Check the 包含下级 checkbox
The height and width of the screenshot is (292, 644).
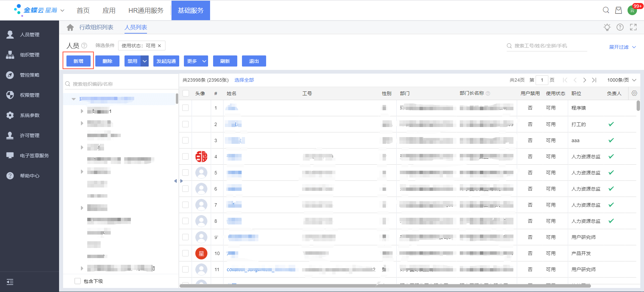(x=78, y=281)
